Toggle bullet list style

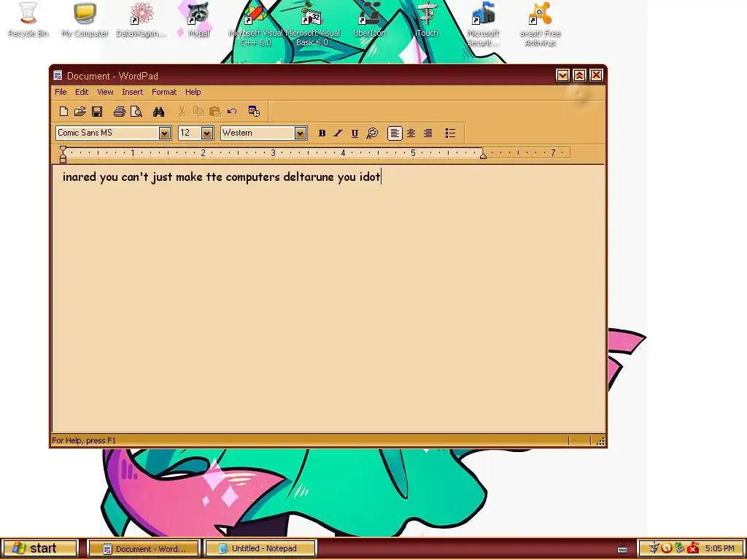coord(450,133)
